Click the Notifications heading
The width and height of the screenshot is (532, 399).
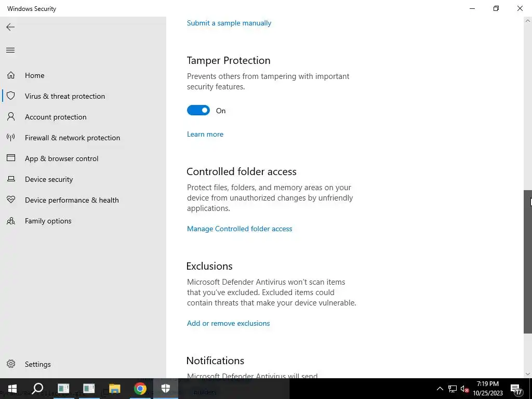(215, 361)
